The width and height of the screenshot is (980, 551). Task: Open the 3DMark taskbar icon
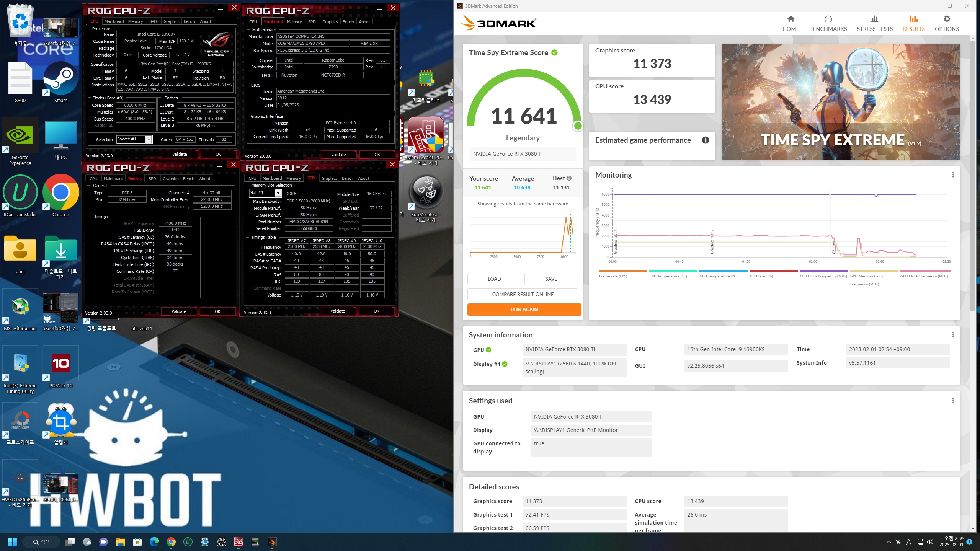pos(272,542)
